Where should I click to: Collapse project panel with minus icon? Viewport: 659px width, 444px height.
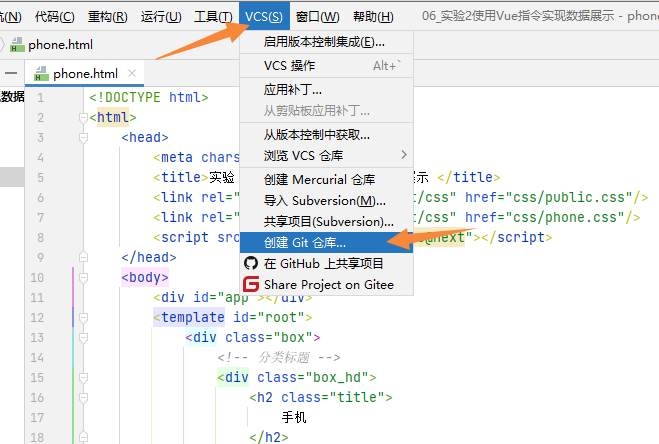pos(11,73)
